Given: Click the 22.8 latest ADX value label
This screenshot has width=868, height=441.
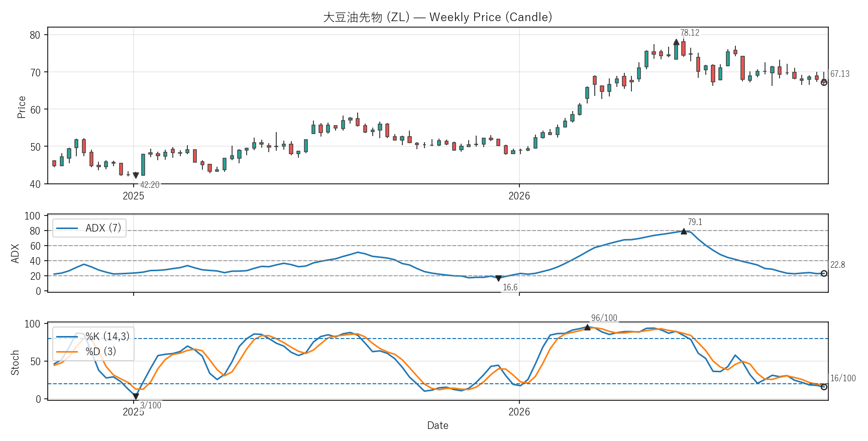Looking at the screenshot, I should coord(837,265).
